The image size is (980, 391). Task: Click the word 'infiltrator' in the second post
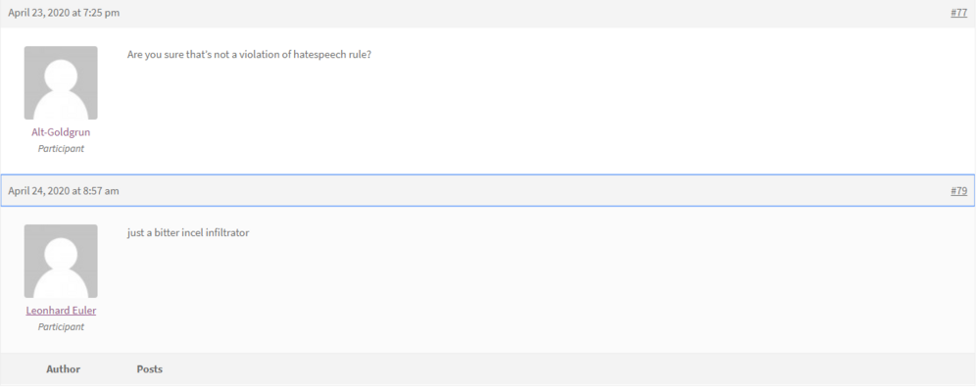click(227, 233)
